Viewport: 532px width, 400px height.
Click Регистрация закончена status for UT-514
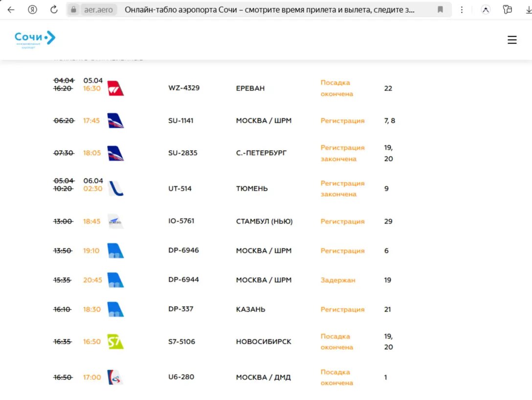point(342,189)
